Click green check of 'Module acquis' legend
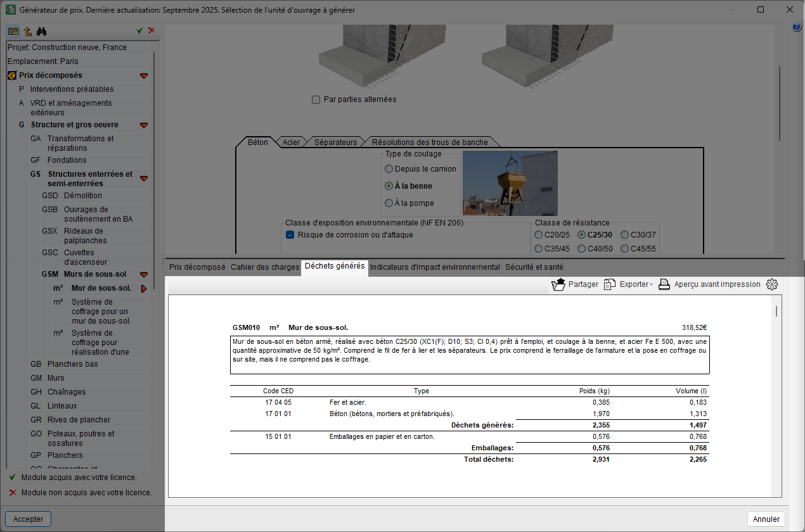Screen dimensions: 805x532 [x=12, y=478]
